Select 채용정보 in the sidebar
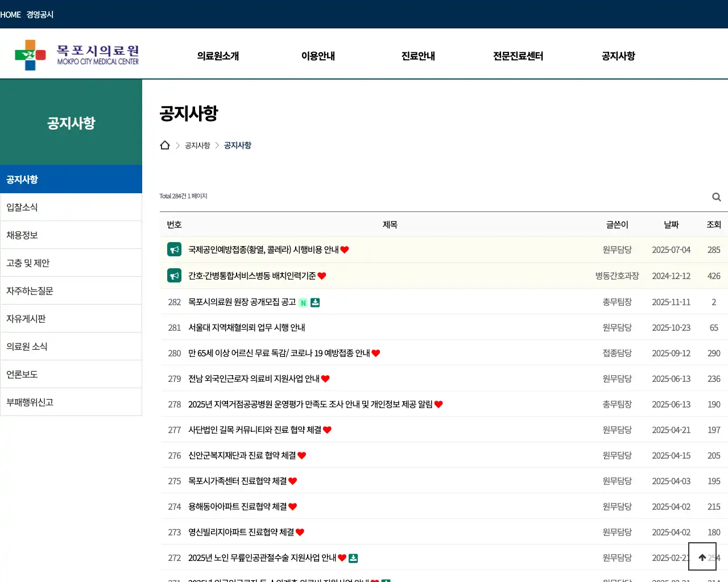728x582 pixels. pos(22,235)
